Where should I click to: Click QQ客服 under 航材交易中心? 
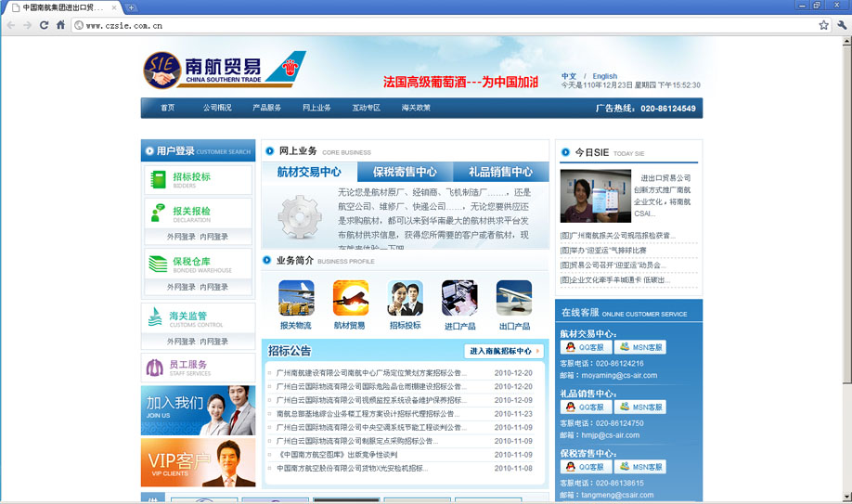point(586,347)
